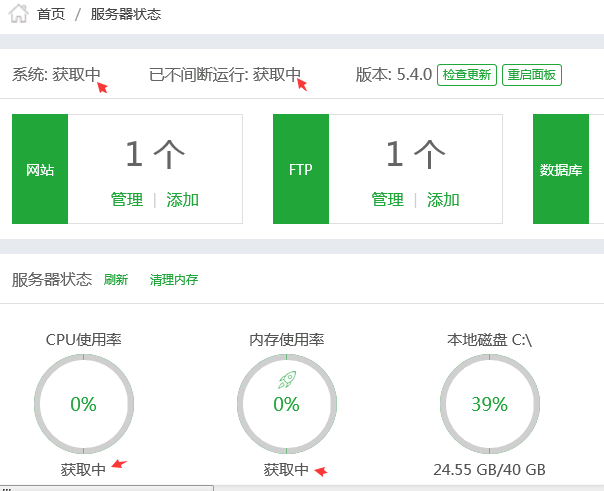The image size is (604, 491).
Task: Click the home icon in breadcrumb
Action: 19,15
